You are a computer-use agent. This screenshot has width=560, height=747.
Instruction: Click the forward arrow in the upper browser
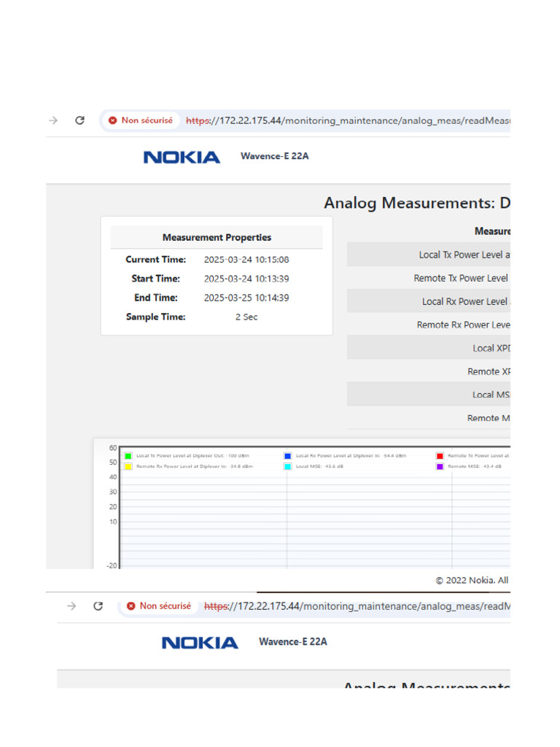(53, 120)
